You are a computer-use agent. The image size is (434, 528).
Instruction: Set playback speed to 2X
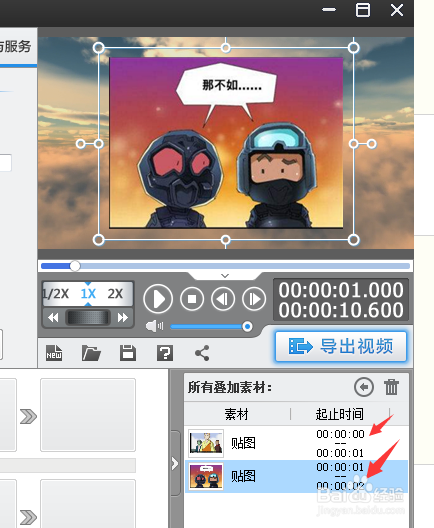tap(115, 294)
